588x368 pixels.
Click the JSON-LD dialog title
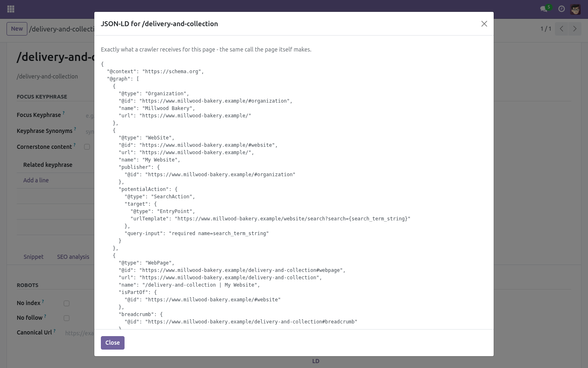[159, 24]
